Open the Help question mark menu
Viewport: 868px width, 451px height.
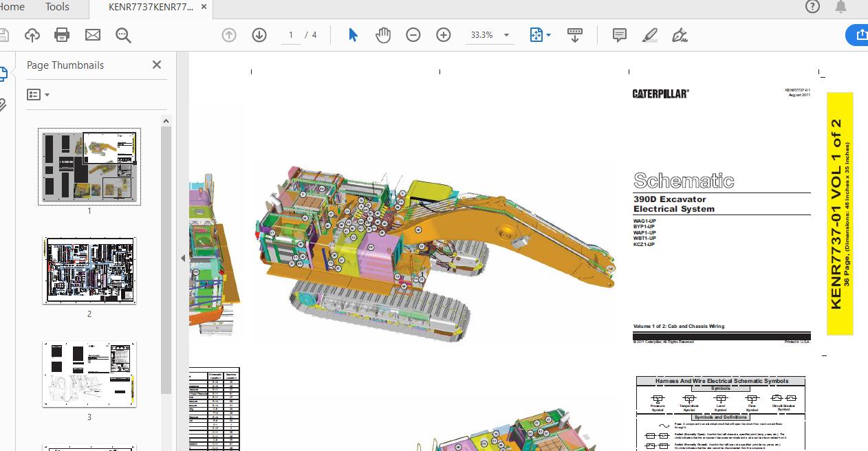tap(812, 7)
